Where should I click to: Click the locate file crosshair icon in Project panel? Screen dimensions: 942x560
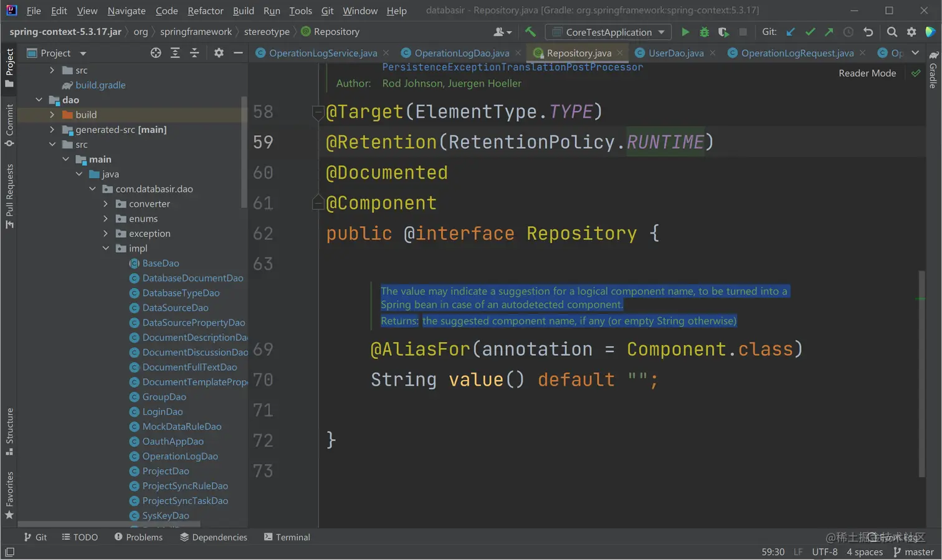click(156, 53)
